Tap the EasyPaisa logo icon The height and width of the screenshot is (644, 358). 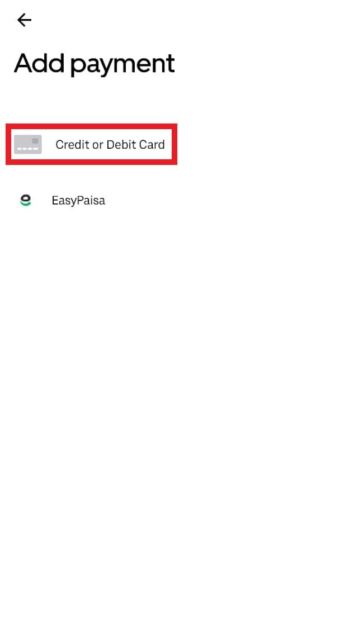click(x=26, y=200)
